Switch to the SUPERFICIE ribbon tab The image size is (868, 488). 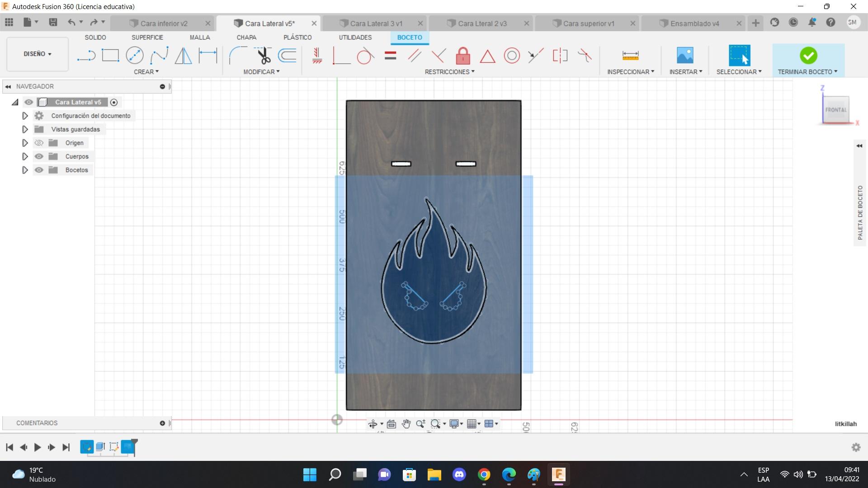coord(147,38)
